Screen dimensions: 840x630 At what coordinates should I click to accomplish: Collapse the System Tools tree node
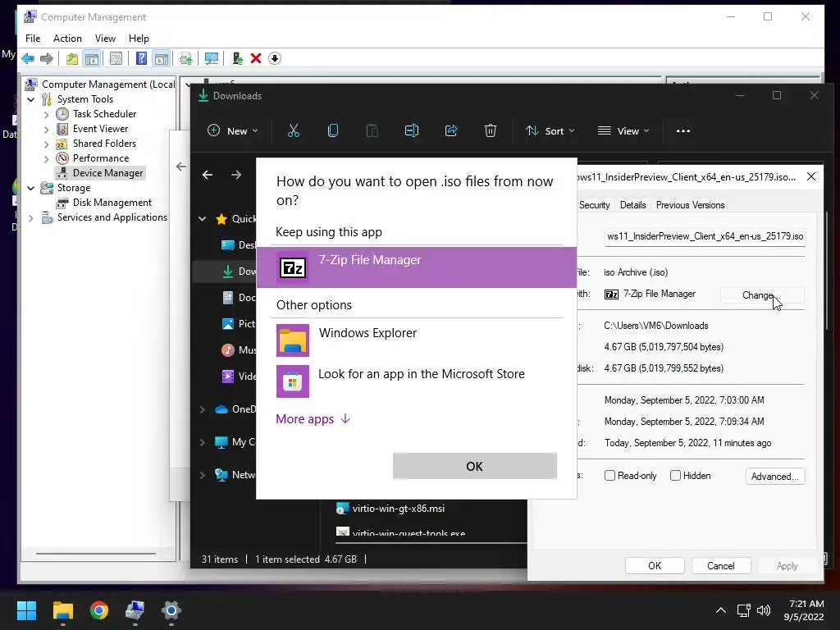pos(31,99)
